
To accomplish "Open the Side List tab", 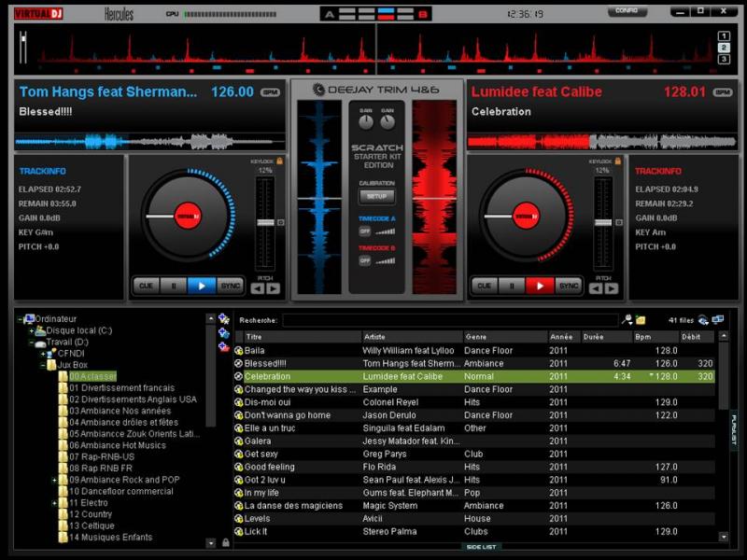I will pos(482,547).
